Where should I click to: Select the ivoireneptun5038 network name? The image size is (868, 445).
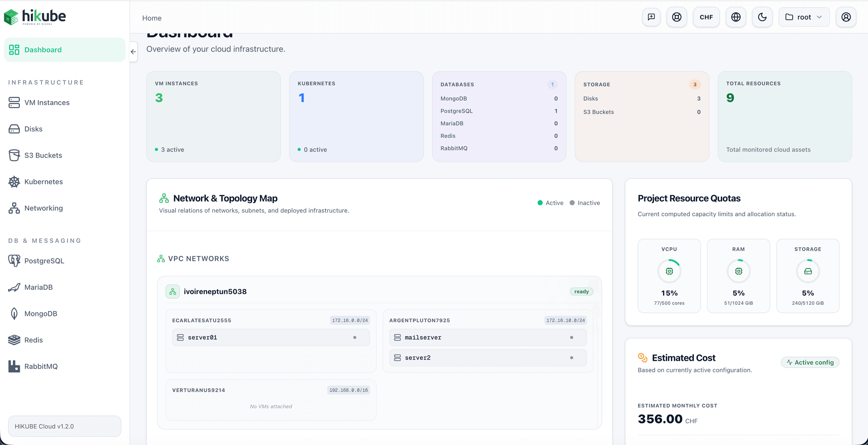pos(215,291)
